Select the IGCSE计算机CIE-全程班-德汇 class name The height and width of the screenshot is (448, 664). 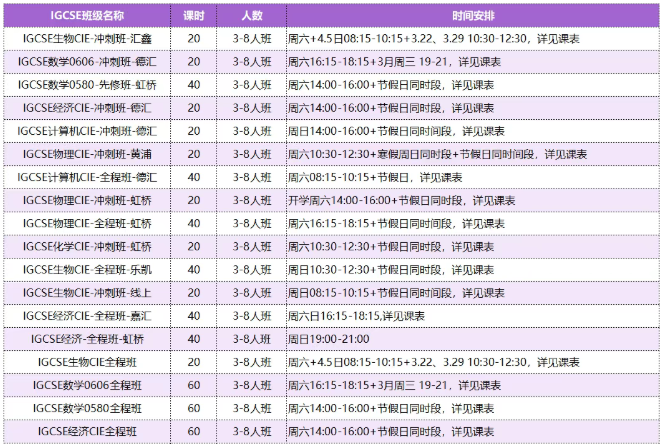pos(87,177)
